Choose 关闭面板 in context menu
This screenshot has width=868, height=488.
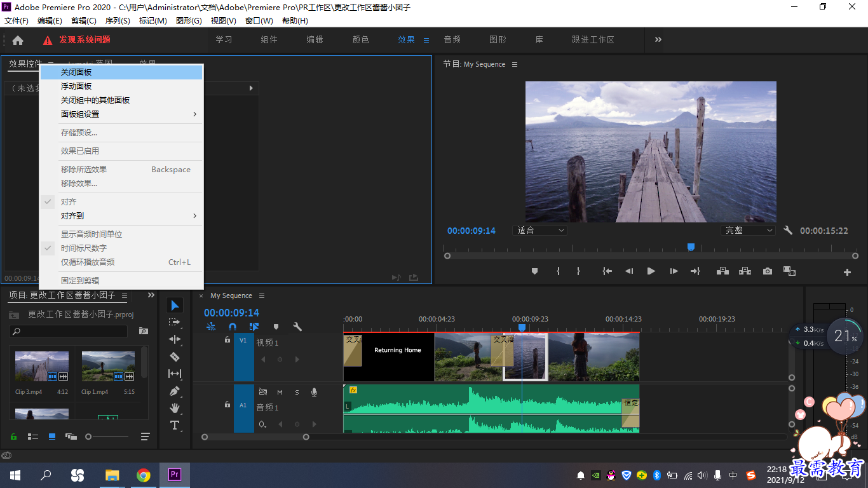[121, 72]
